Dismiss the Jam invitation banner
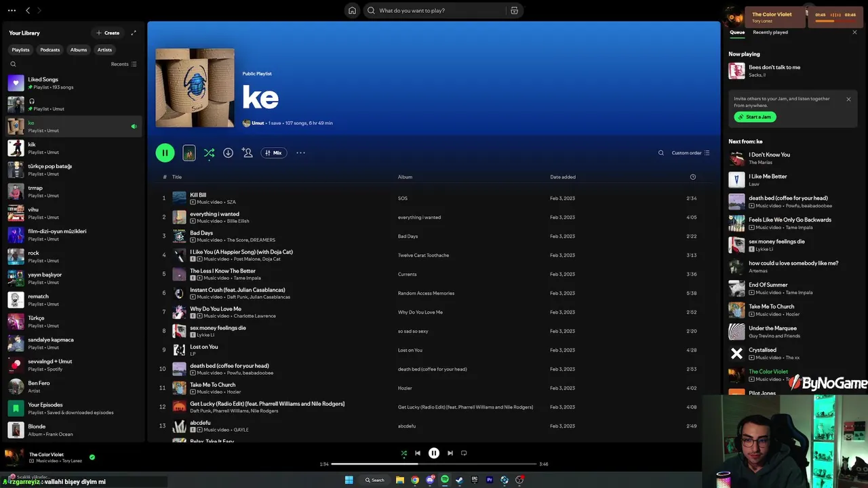868x488 pixels. (x=848, y=99)
